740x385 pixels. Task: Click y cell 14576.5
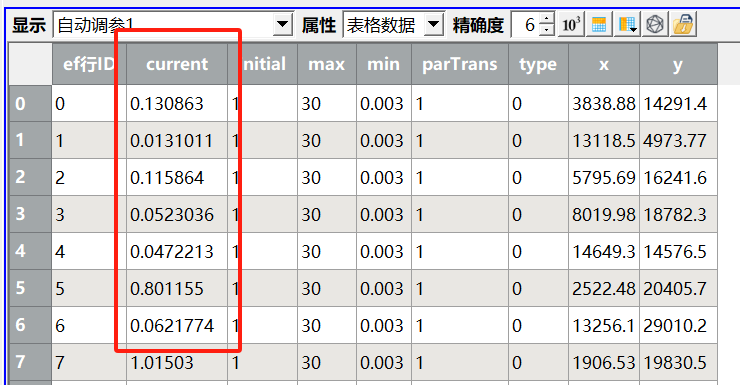tap(678, 251)
